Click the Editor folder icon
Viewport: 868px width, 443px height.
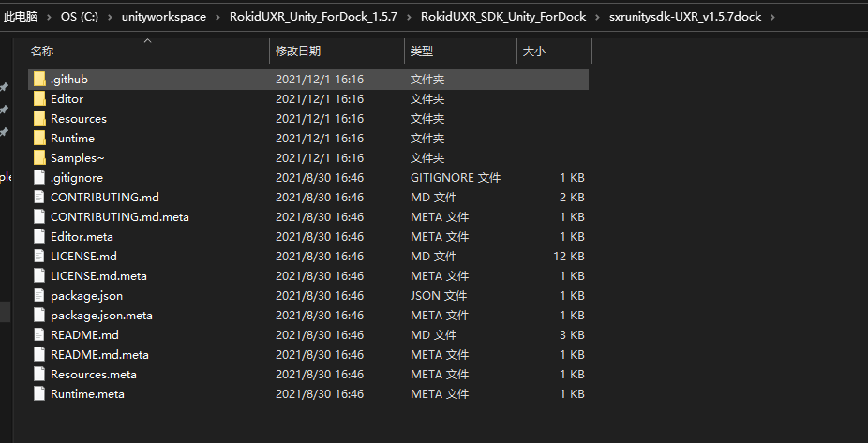coord(38,99)
